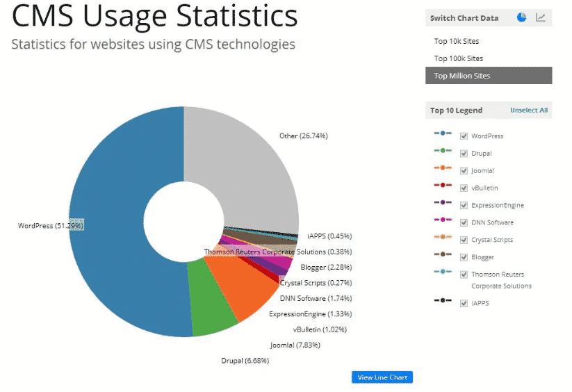Uncheck the WordPress checkbox

464,136
